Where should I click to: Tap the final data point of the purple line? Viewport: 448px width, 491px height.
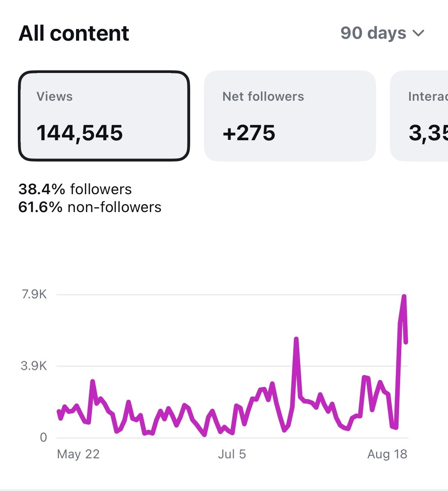pos(406,342)
